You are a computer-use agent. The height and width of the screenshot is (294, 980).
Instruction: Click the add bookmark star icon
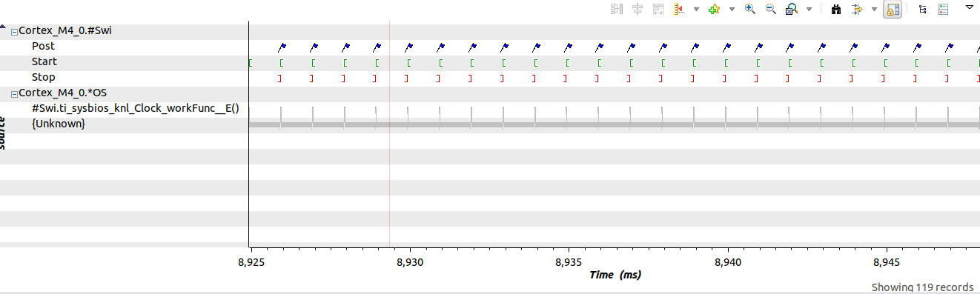715,9
